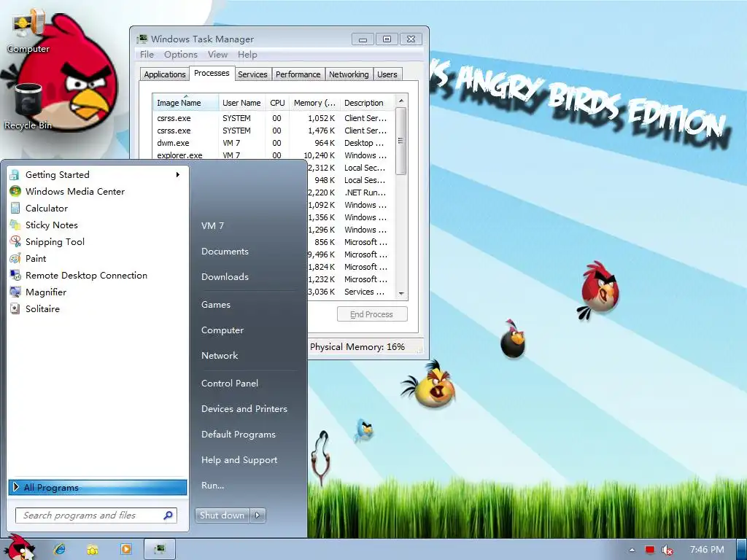747x560 pixels.
Task: Switch to the Networking tab
Action: pyautogui.click(x=349, y=74)
